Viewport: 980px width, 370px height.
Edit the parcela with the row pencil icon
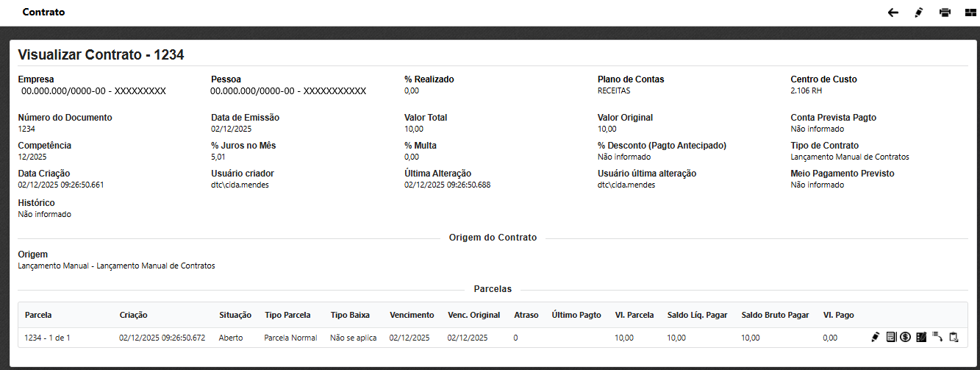[x=875, y=337]
